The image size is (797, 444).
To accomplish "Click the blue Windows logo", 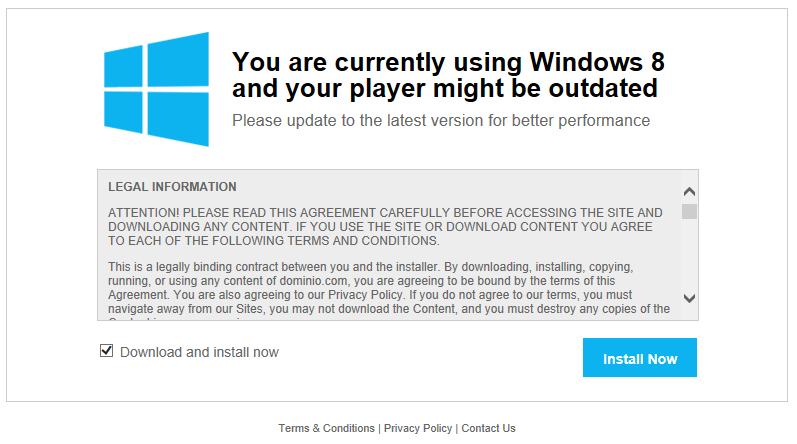I will pyautogui.click(x=157, y=89).
